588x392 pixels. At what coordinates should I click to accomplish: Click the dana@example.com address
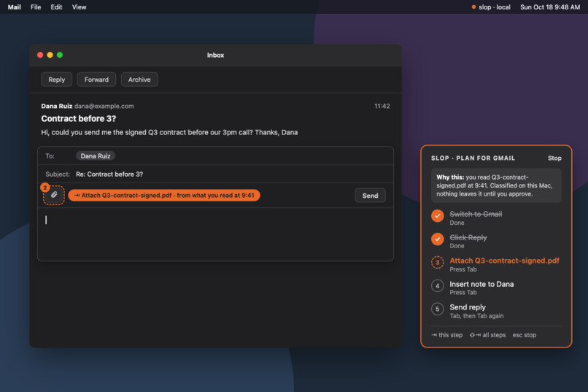pos(104,106)
